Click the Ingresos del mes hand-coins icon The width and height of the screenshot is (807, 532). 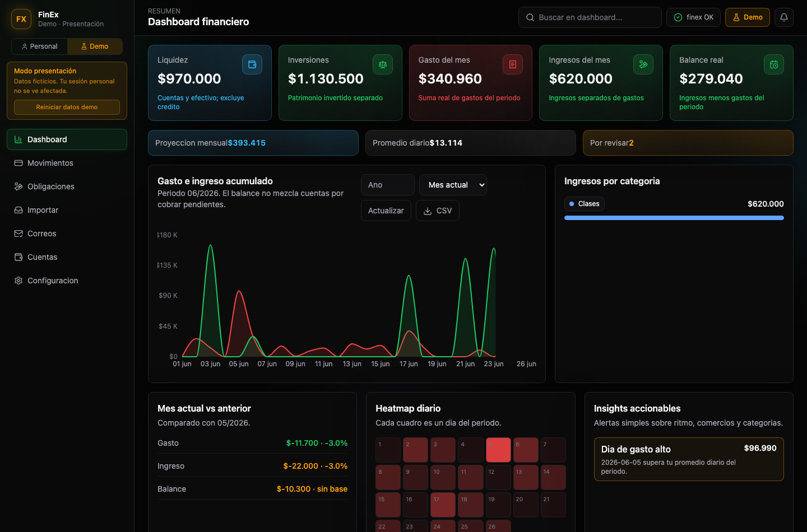point(643,64)
